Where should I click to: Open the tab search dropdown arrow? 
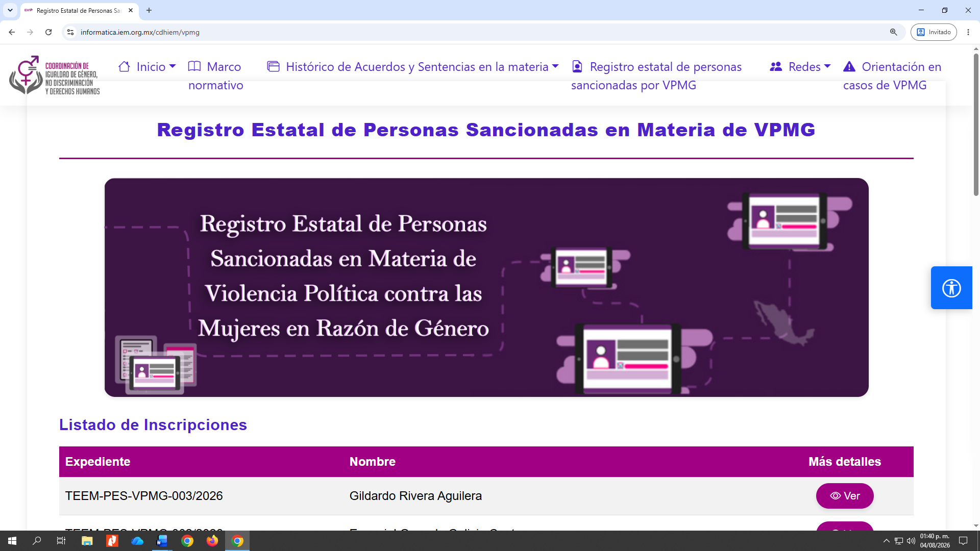click(x=10, y=10)
